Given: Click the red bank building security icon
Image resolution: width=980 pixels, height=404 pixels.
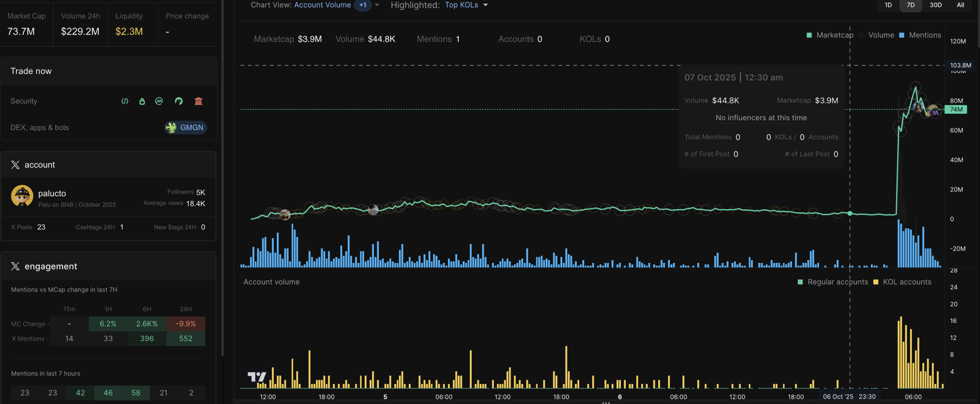Looking at the screenshot, I should click(x=198, y=101).
